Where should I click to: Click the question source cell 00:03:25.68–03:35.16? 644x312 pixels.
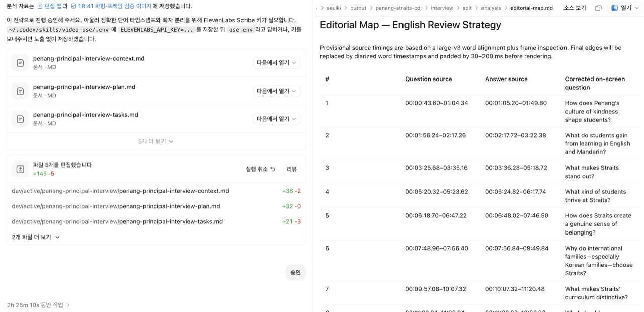436,168
